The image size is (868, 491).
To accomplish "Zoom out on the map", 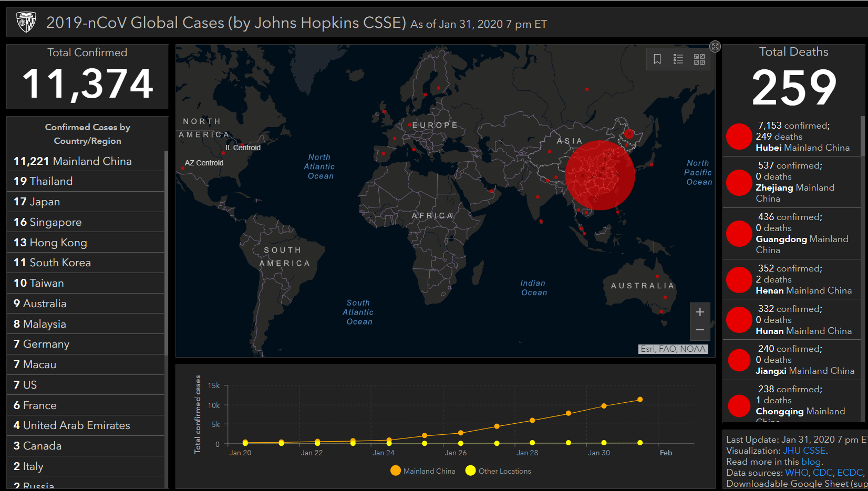I will pyautogui.click(x=700, y=331).
